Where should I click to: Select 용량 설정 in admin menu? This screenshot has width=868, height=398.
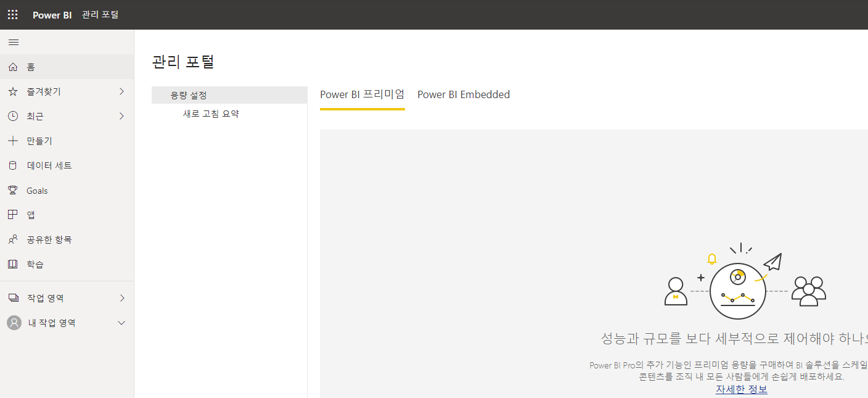pos(229,95)
